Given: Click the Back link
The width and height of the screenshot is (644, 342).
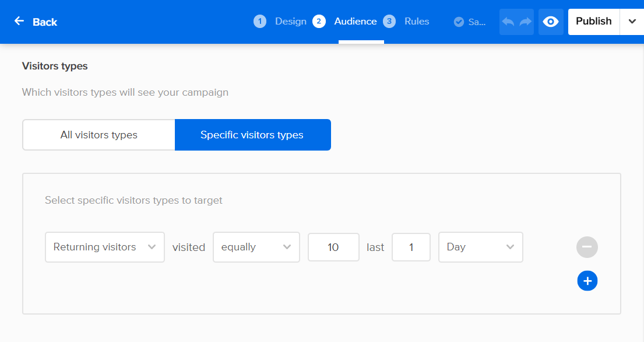Looking at the screenshot, I should (x=45, y=22).
